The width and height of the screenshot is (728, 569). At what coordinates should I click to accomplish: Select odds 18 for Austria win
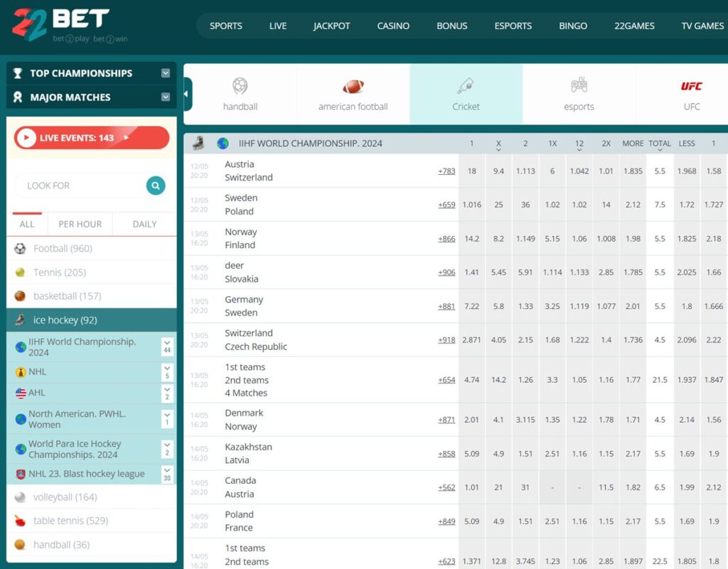[472, 171]
